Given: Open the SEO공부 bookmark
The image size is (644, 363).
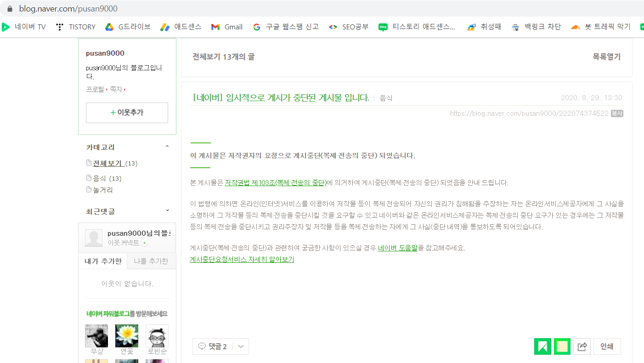Looking at the screenshot, I should coord(349,27).
